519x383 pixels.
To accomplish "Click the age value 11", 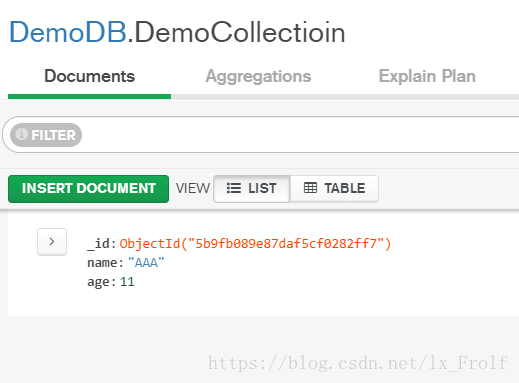I will pyautogui.click(x=127, y=282).
